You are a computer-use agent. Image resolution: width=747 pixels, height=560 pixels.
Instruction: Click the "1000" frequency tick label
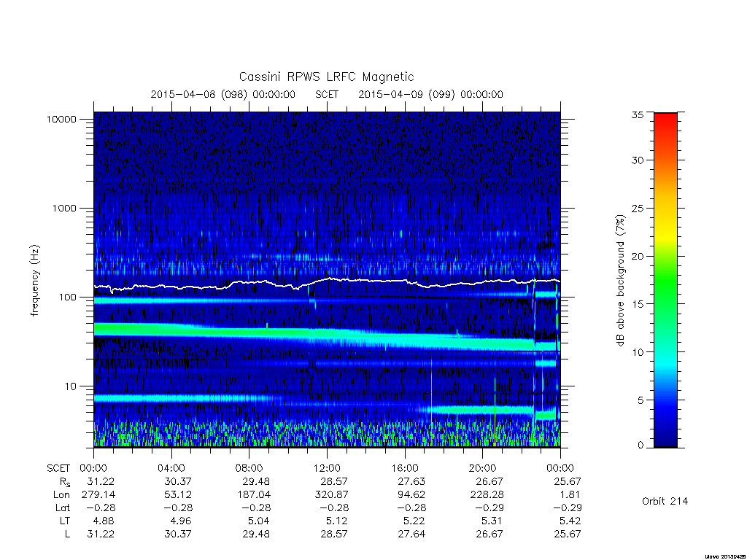[x=64, y=208]
